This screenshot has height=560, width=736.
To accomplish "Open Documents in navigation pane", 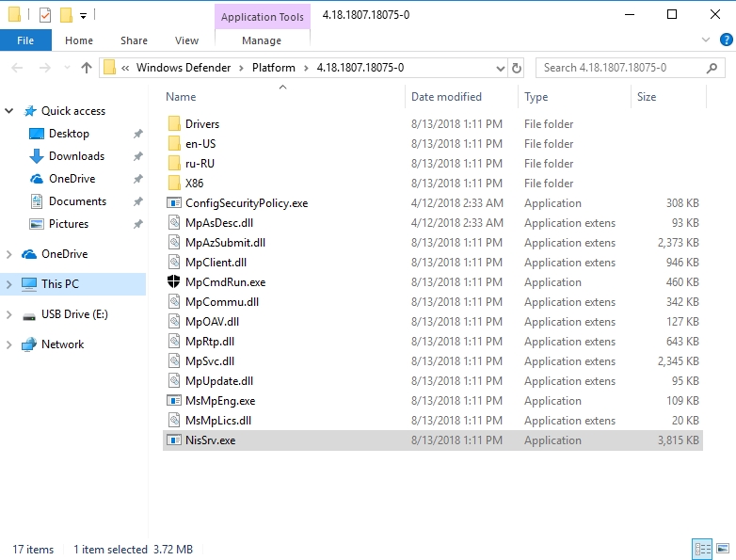I will pyautogui.click(x=77, y=200).
